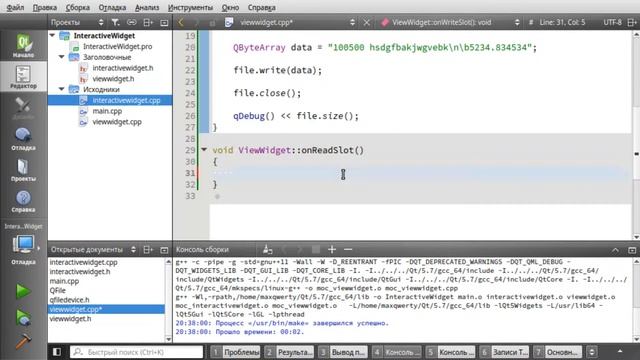The width and height of the screenshot is (640, 360).
Task: Open the Qt Welcome (Начало) mode
Action: pyautogui.click(x=23, y=45)
